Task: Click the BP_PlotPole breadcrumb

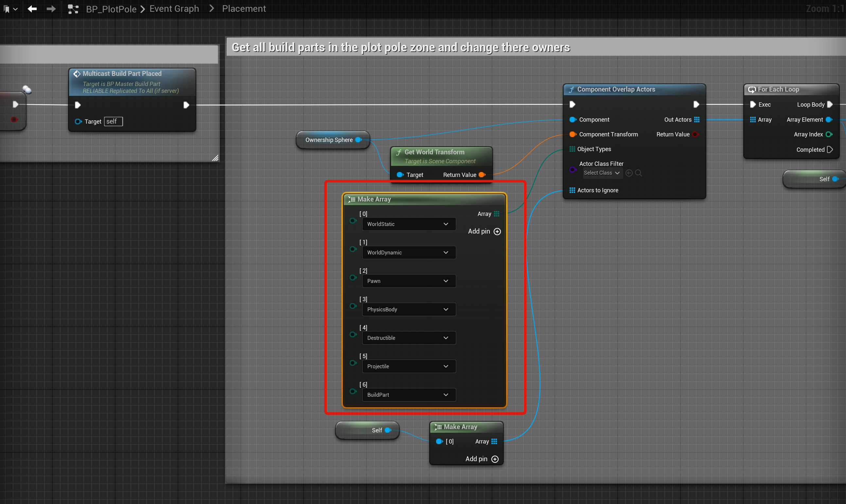Action: (x=111, y=9)
